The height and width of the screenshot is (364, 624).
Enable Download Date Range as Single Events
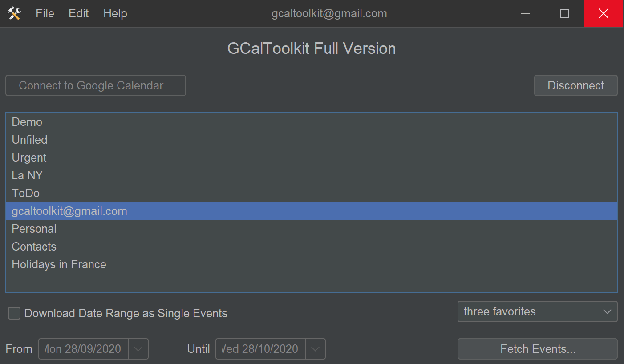14,313
